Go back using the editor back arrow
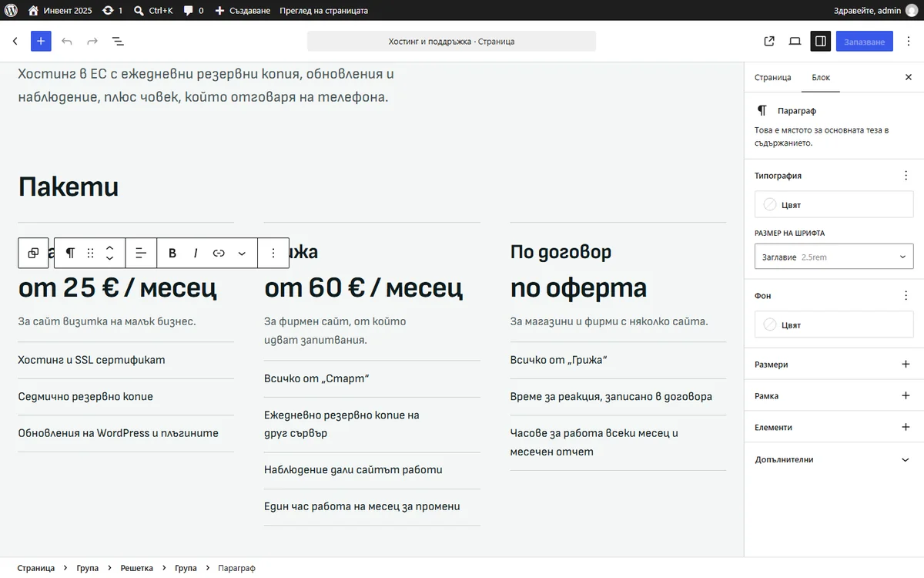924x578 pixels. click(x=15, y=41)
